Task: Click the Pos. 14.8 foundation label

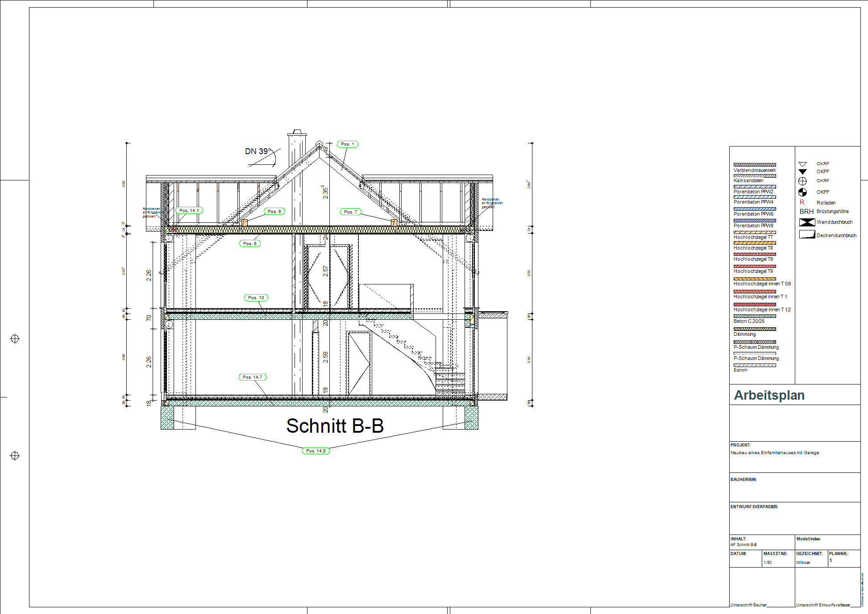Action: [x=316, y=451]
